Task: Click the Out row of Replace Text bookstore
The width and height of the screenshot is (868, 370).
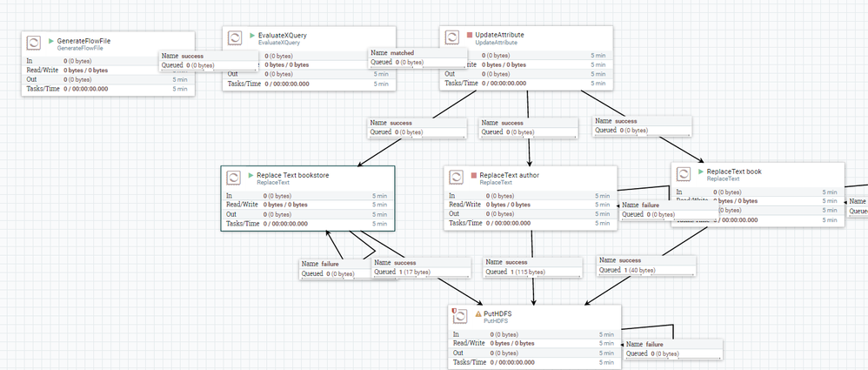Action: (x=307, y=214)
